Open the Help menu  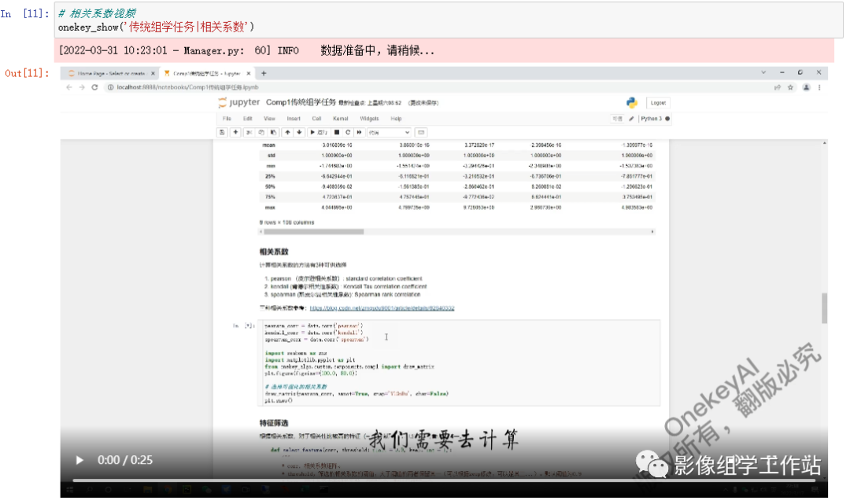396,119
